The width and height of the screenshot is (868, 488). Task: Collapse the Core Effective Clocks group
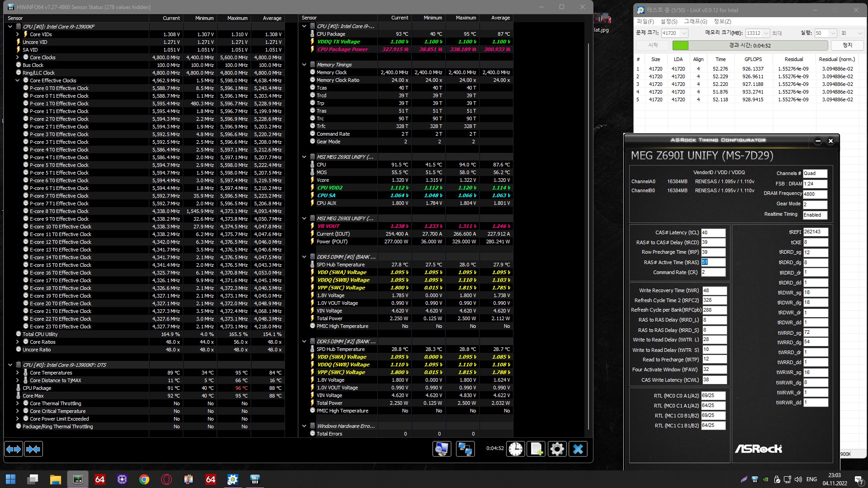pyautogui.click(x=18, y=81)
